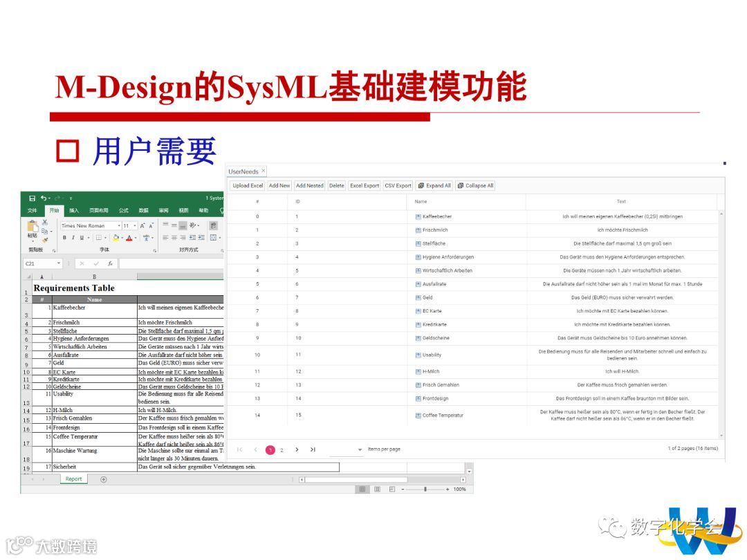Toggle Bold formatting in Excel
747x560 pixels.
coord(64,238)
